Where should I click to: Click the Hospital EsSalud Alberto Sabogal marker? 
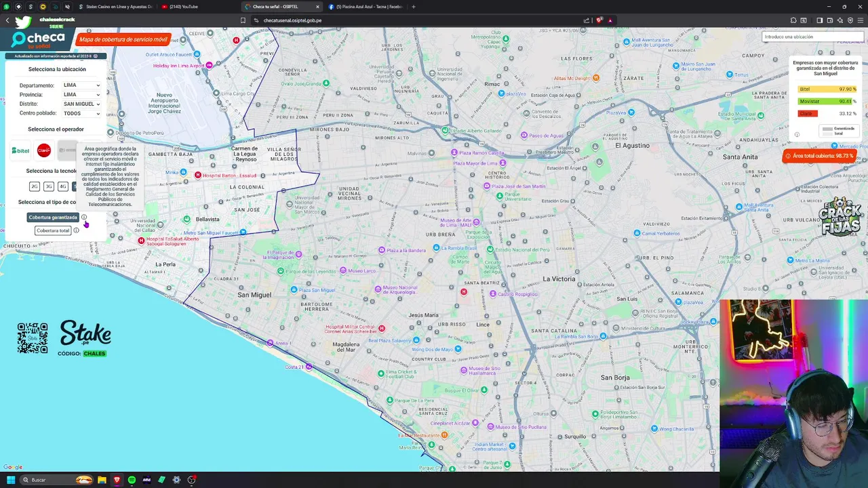pyautogui.click(x=141, y=241)
